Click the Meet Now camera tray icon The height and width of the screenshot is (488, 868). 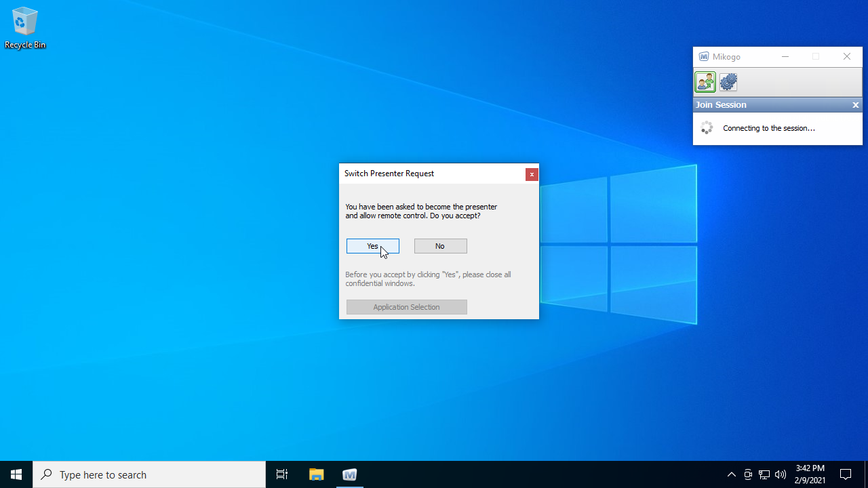tap(748, 474)
